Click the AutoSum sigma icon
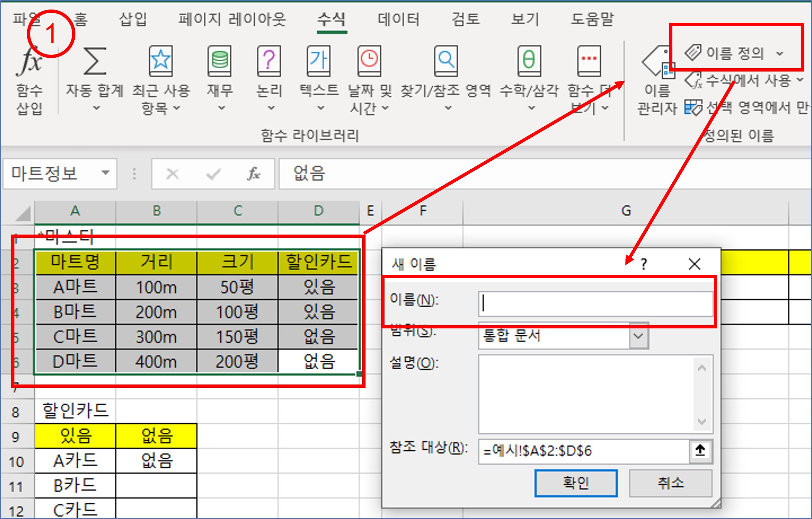 pyautogui.click(x=95, y=62)
